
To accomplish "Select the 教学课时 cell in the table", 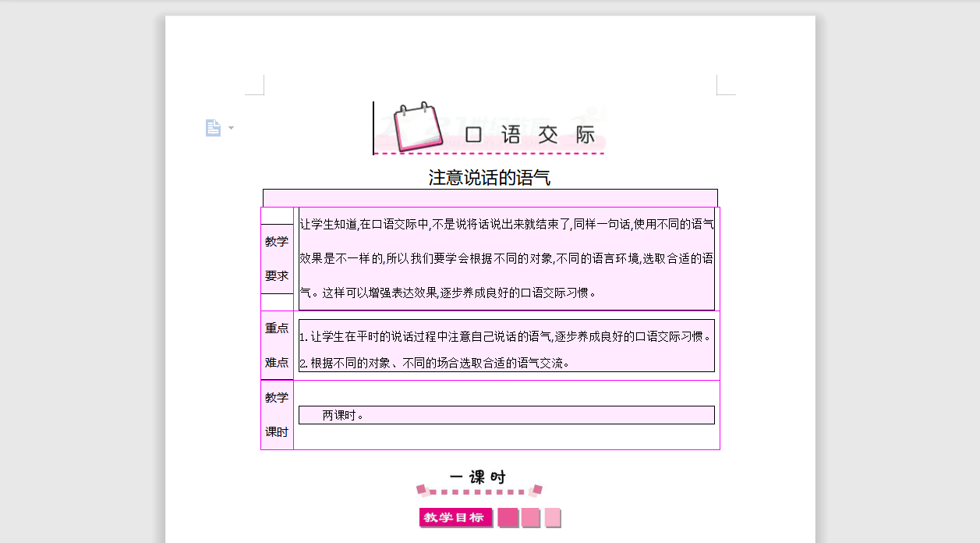I will (x=277, y=413).
